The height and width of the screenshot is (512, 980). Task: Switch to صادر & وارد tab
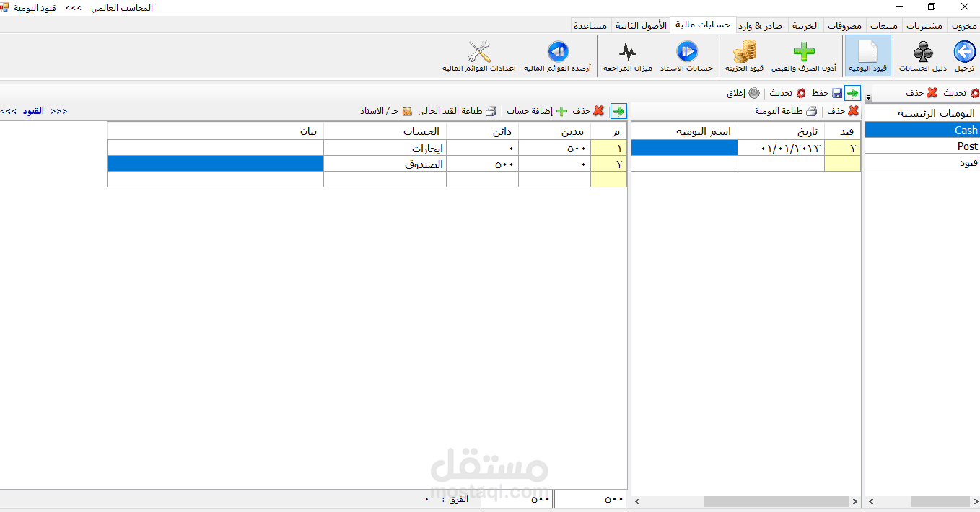(x=761, y=26)
